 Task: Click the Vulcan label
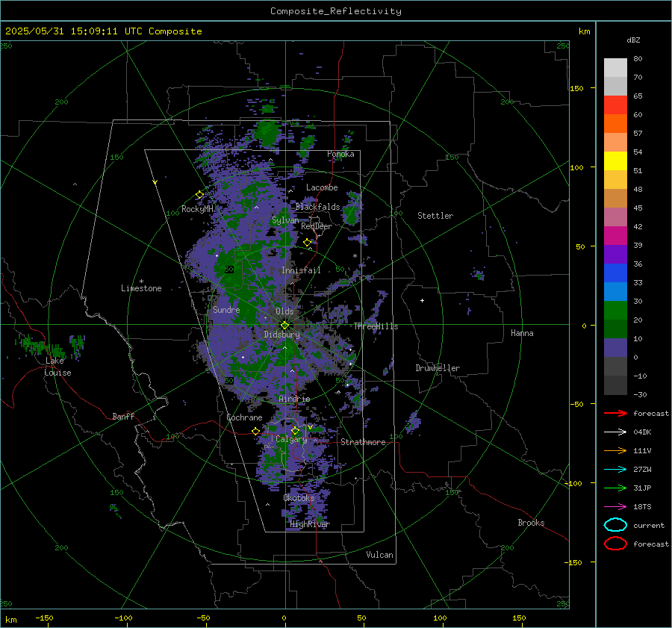(379, 555)
